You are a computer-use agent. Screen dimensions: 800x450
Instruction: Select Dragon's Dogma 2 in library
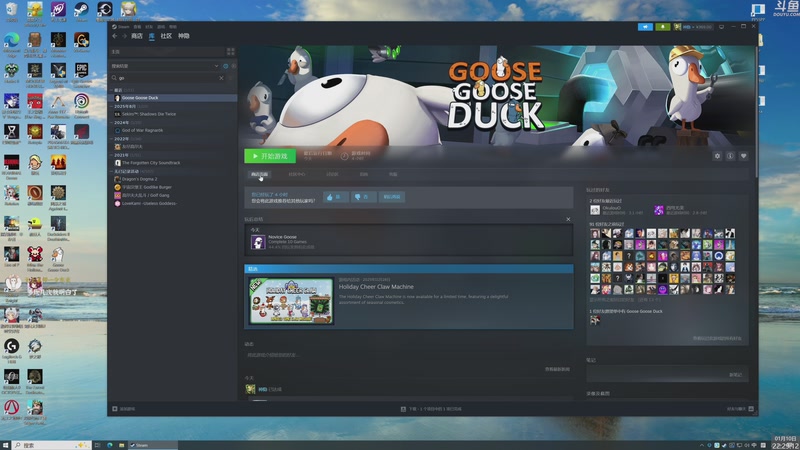coord(172,179)
